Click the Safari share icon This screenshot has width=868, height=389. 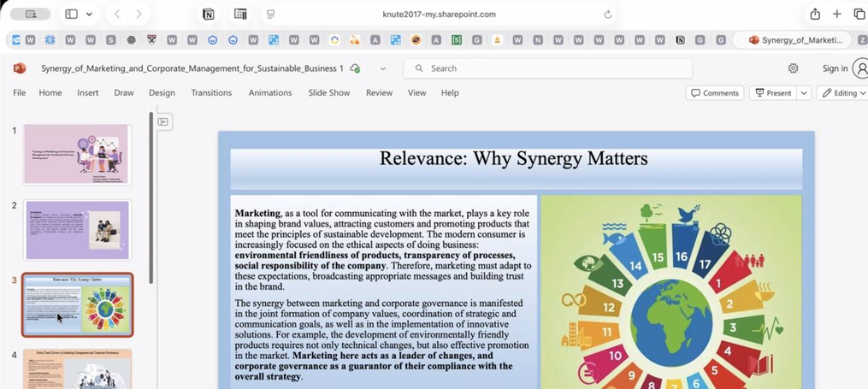pyautogui.click(x=815, y=15)
